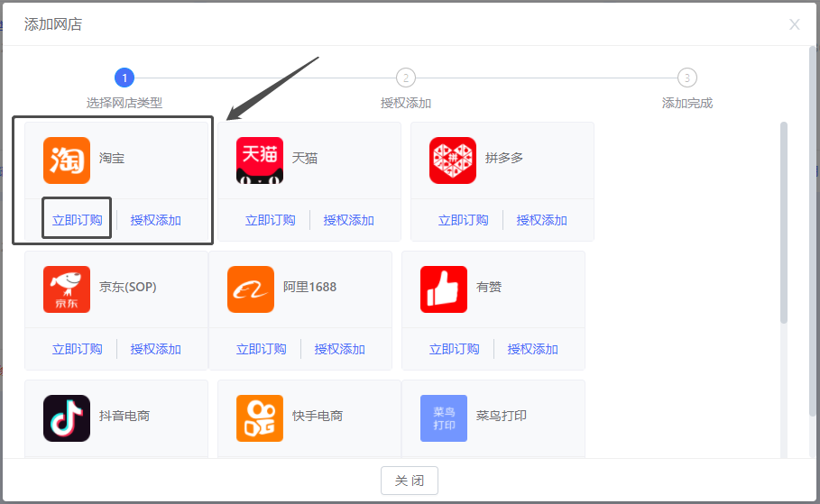The width and height of the screenshot is (820, 504).
Task: Click the 快手电商 store name text
Action: coord(318,416)
